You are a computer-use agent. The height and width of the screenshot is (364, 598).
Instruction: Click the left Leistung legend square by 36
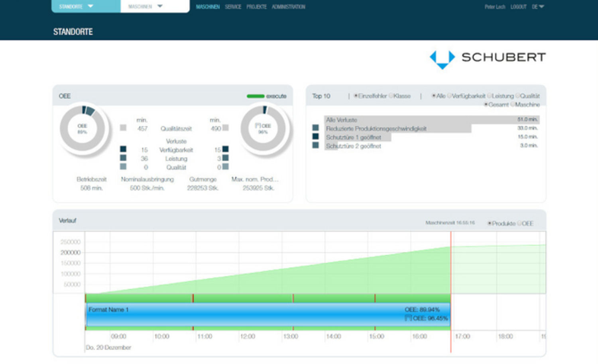click(123, 158)
